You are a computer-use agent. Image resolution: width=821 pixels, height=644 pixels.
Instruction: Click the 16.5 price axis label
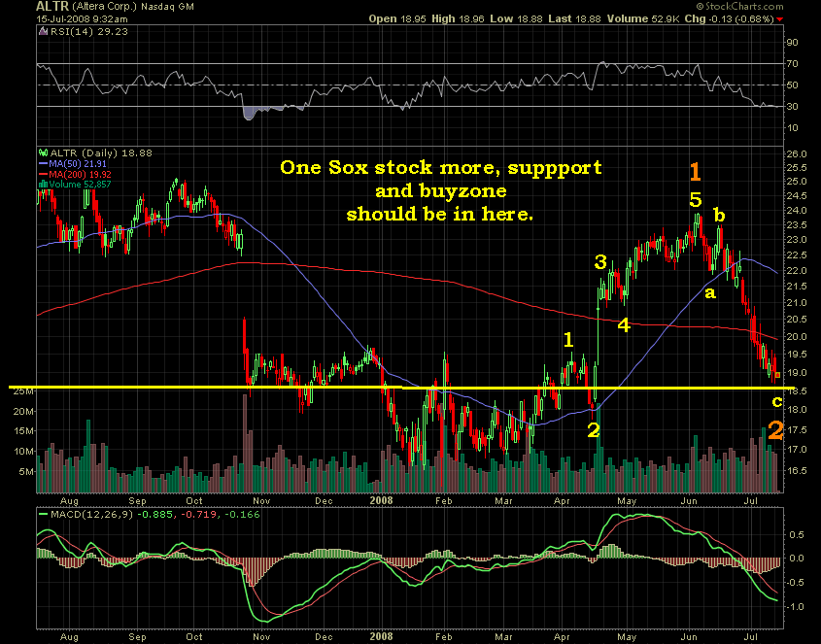point(797,470)
